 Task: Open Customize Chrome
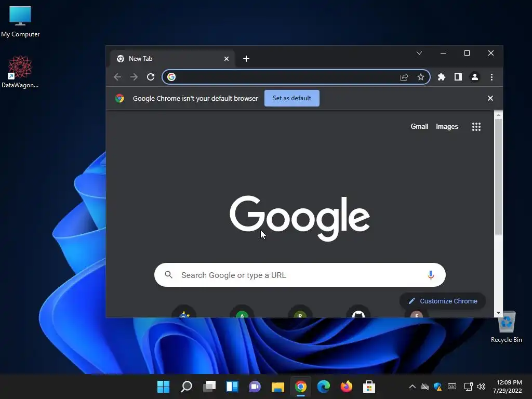click(x=443, y=301)
